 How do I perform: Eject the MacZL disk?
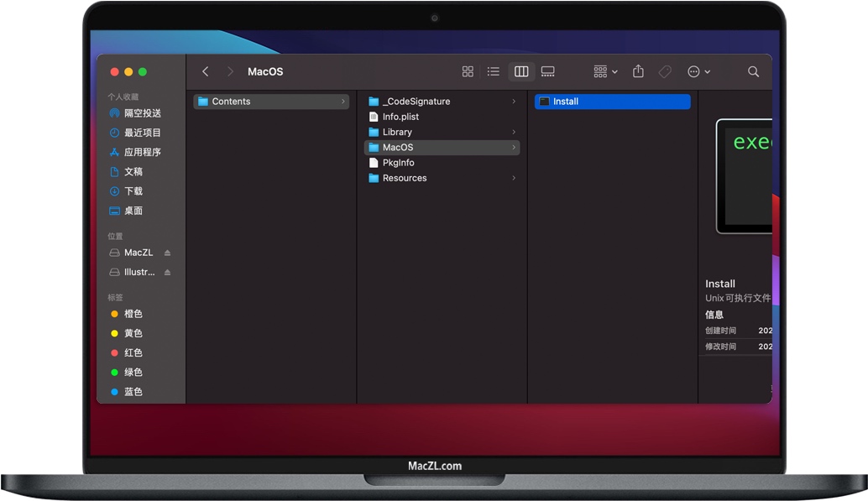point(167,252)
